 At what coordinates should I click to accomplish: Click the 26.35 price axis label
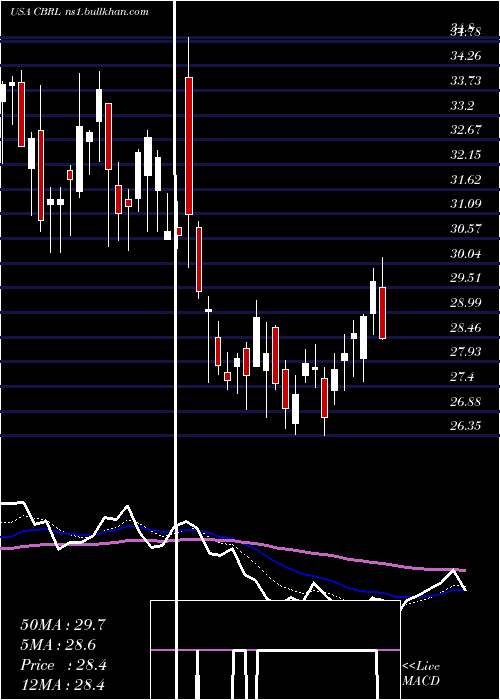coord(465,426)
